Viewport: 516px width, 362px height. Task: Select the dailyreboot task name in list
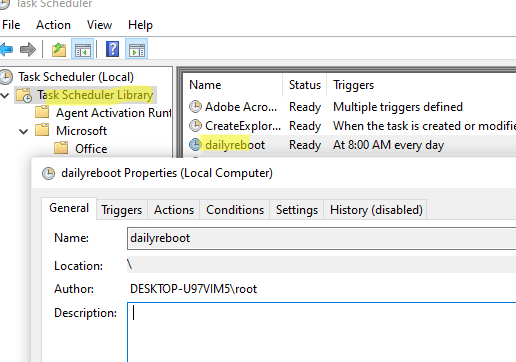coord(235,145)
